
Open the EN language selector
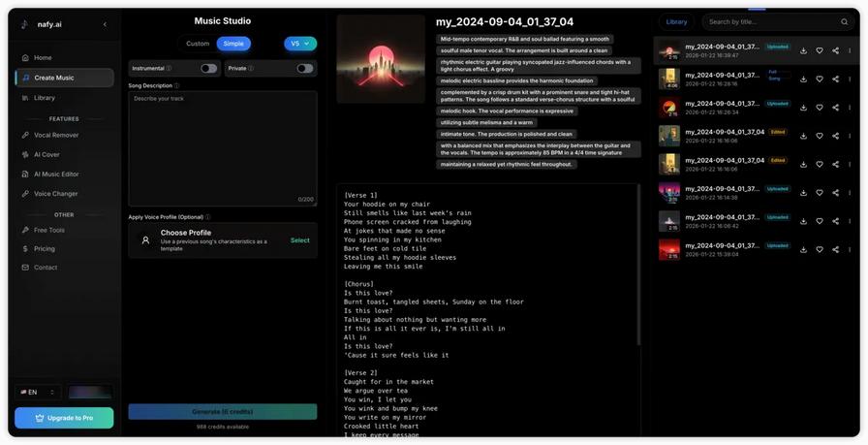38,392
